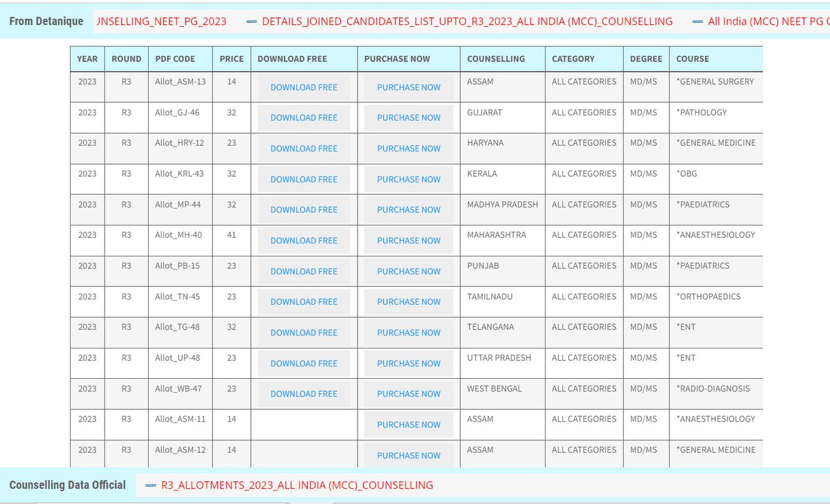Open the All India (MCC) NEET PG link
Screen dimensions: 830x504
pos(768,21)
